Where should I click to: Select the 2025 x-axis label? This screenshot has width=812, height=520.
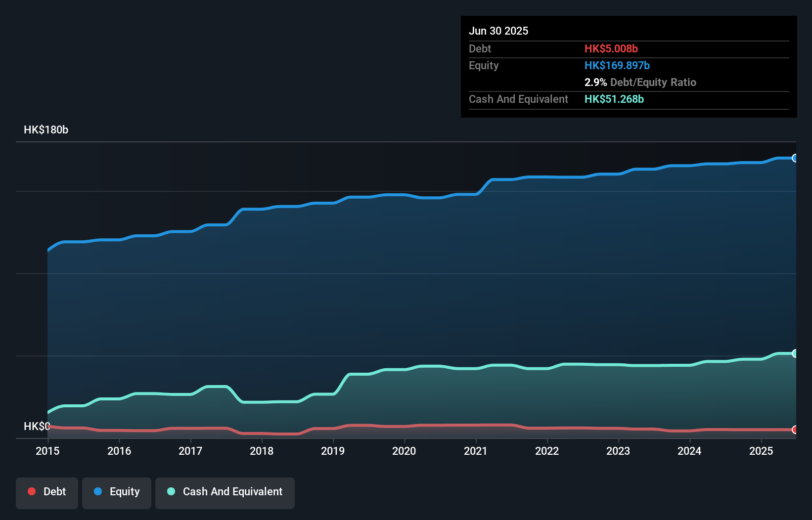(x=761, y=451)
